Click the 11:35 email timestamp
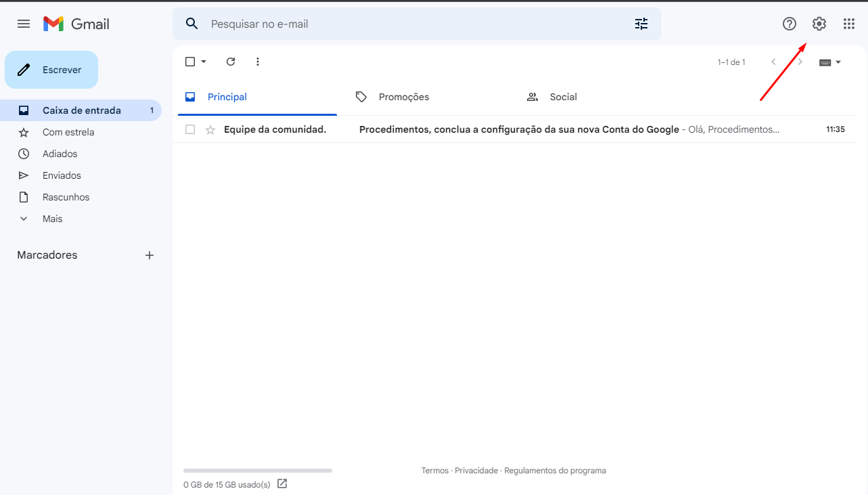 tap(836, 129)
